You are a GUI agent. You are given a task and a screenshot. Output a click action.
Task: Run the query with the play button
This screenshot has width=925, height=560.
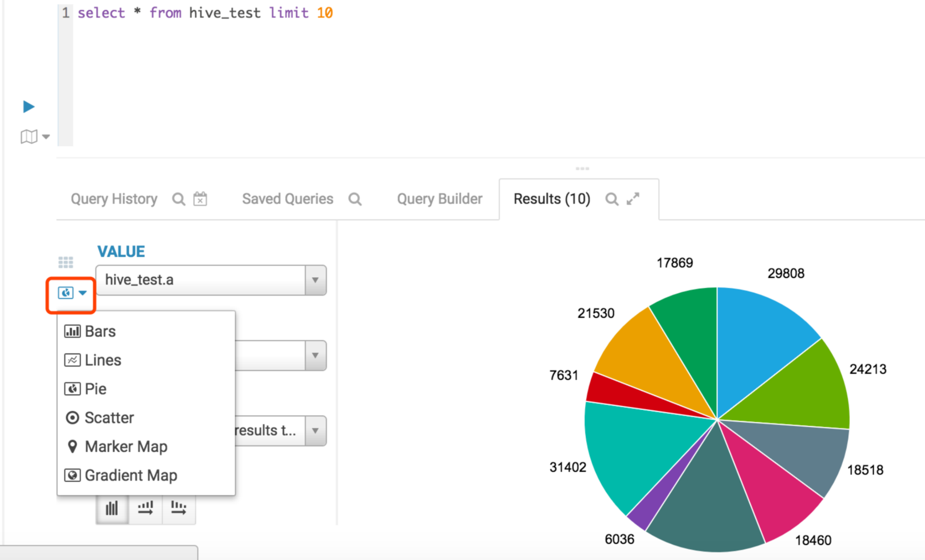point(28,107)
